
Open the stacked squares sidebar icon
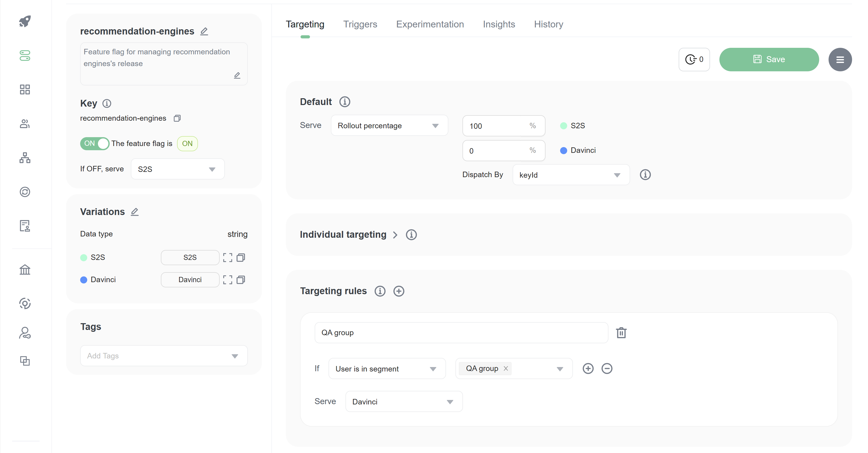point(25,361)
